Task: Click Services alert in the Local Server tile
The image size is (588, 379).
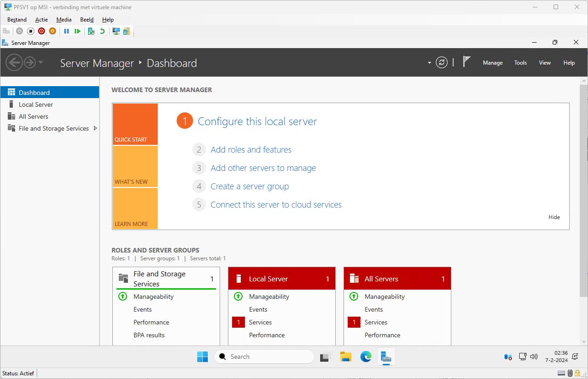Action: 260,322
